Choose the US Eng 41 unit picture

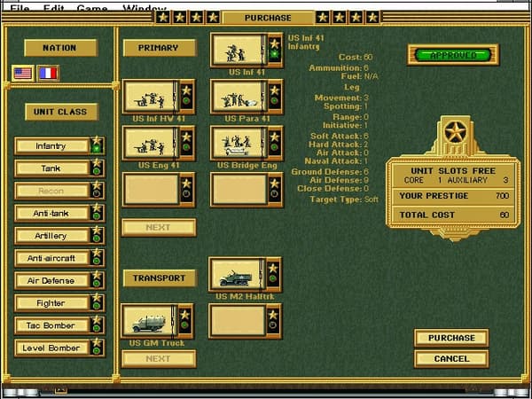coord(150,143)
